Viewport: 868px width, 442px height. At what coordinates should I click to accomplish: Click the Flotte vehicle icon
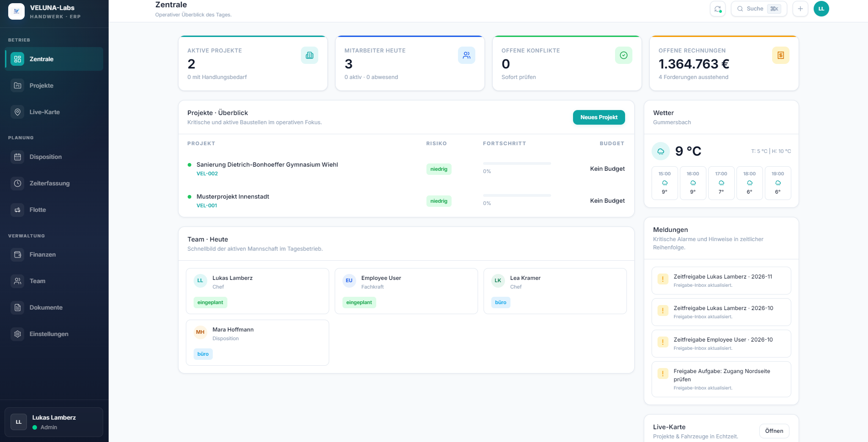point(17,210)
